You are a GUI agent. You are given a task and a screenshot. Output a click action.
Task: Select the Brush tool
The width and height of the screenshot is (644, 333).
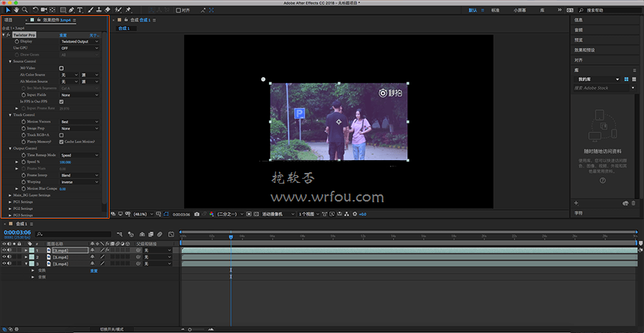91,10
